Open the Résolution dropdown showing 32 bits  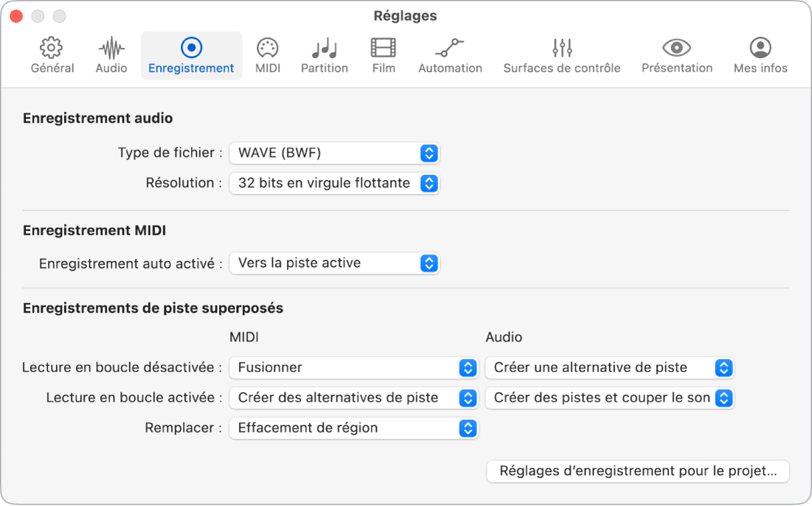(x=334, y=183)
